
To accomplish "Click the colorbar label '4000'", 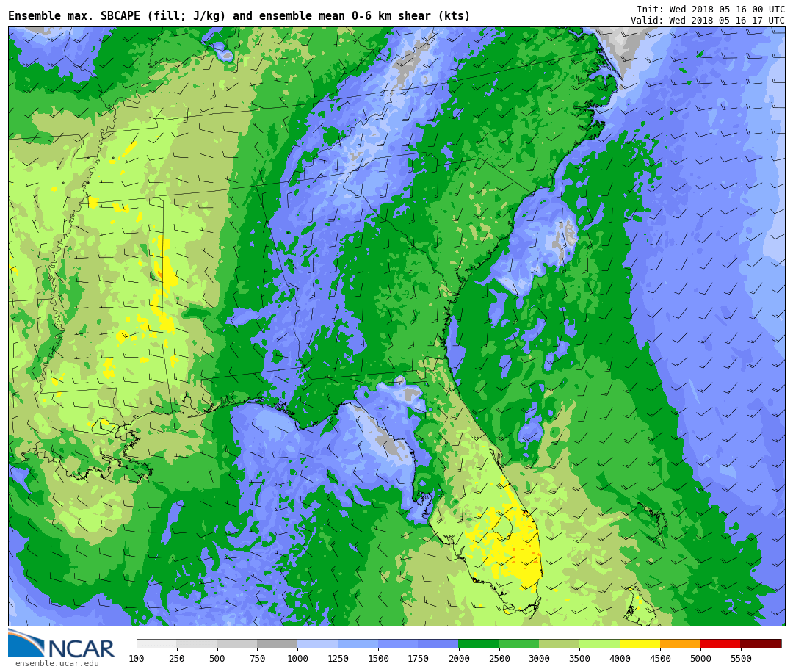I will (x=620, y=658).
